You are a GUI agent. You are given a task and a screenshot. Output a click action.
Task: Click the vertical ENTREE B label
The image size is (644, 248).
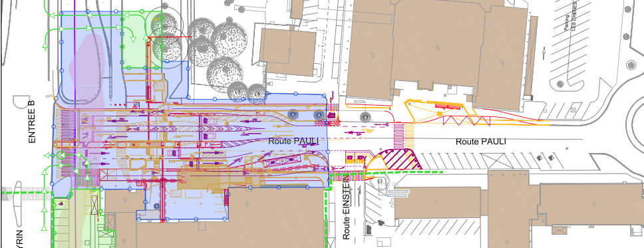(32, 122)
